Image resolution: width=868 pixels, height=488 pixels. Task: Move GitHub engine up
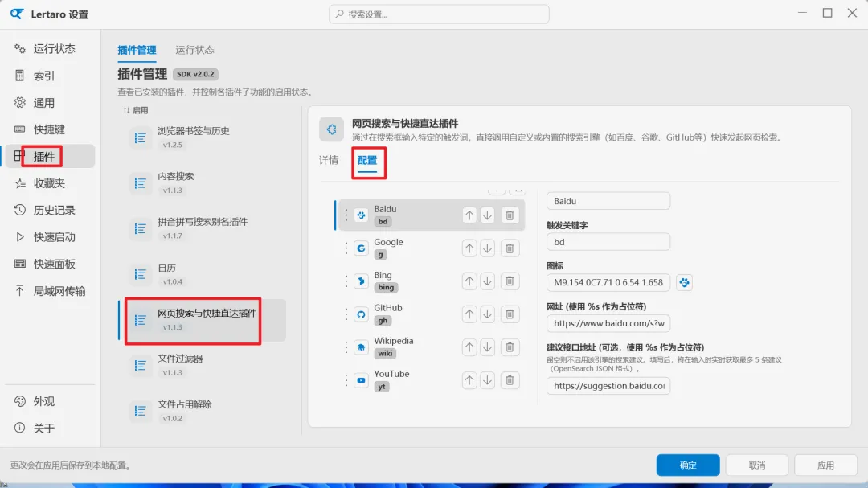[x=469, y=314]
